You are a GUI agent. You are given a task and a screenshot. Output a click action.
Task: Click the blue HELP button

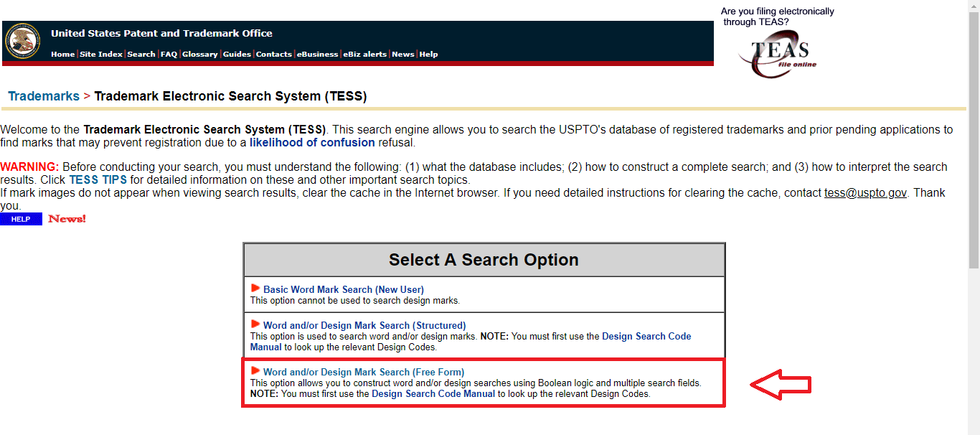coord(21,219)
